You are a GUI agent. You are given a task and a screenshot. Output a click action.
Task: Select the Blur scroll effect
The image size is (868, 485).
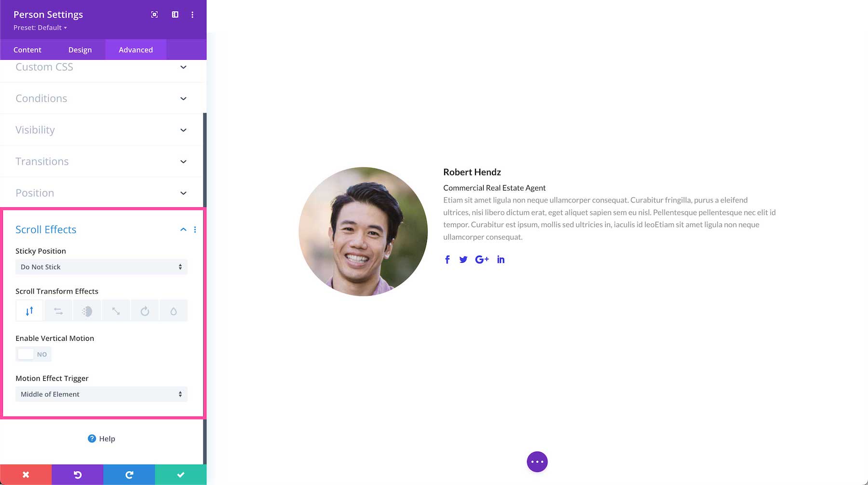click(173, 310)
